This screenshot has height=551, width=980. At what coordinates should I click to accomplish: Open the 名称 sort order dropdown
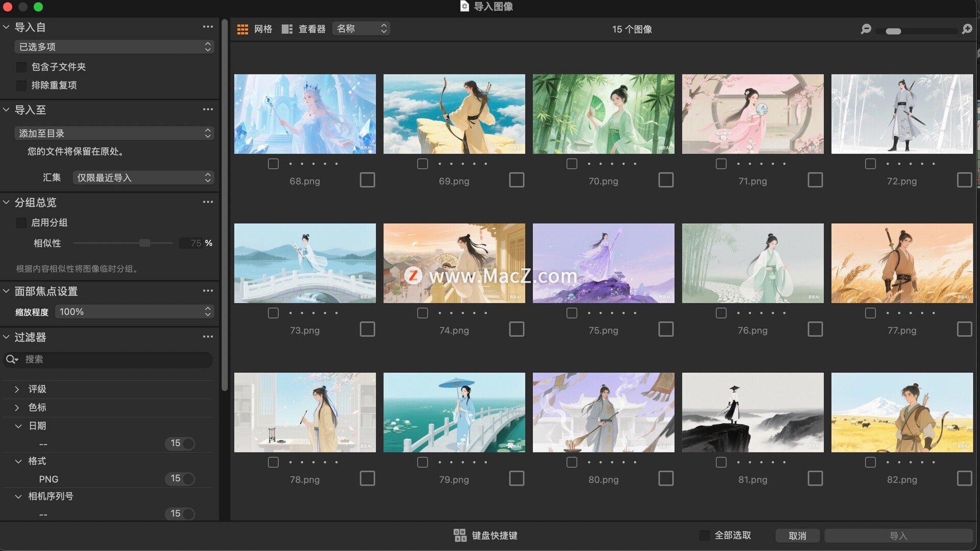click(x=361, y=29)
